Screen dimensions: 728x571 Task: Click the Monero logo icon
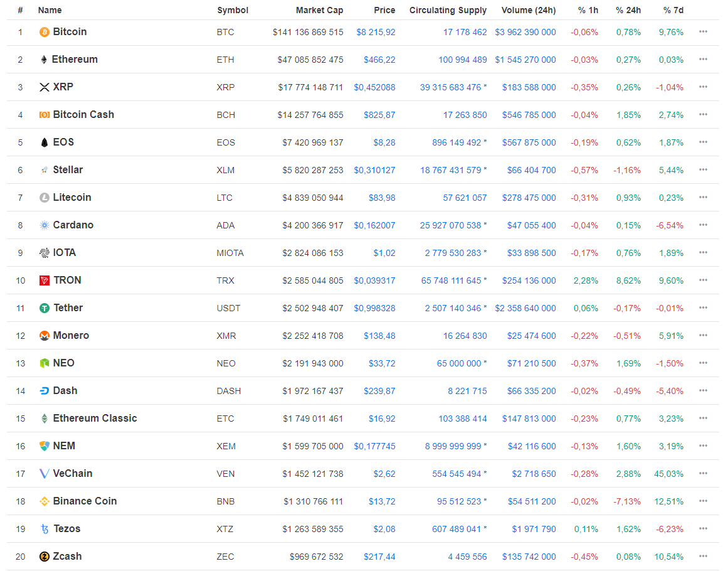45,336
